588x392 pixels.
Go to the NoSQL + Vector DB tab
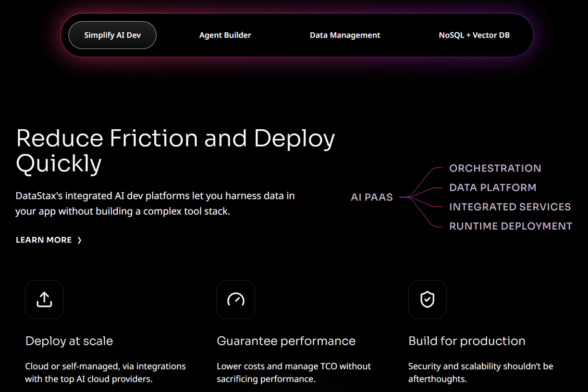click(474, 35)
